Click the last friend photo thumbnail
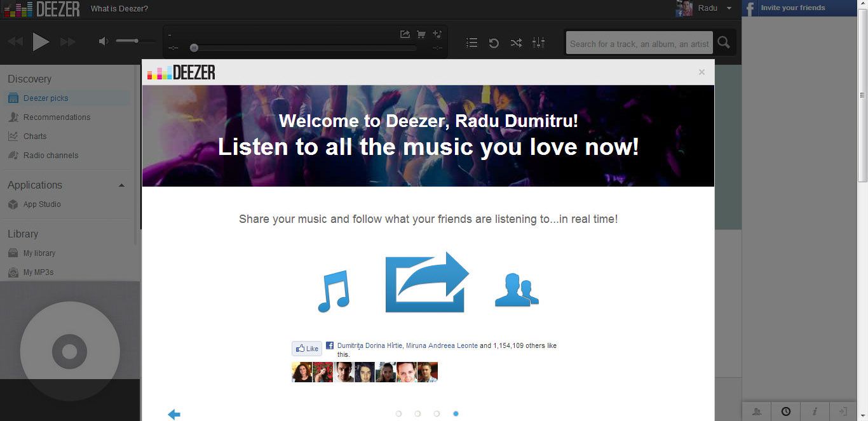Screen dimensions: 868x421 point(428,372)
